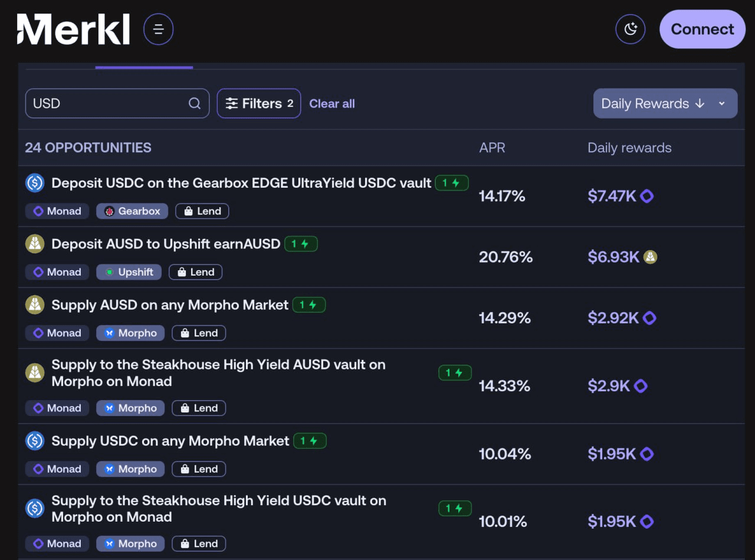This screenshot has width=755, height=560.
Task: Focus the USD search input field
Action: (x=106, y=104)
